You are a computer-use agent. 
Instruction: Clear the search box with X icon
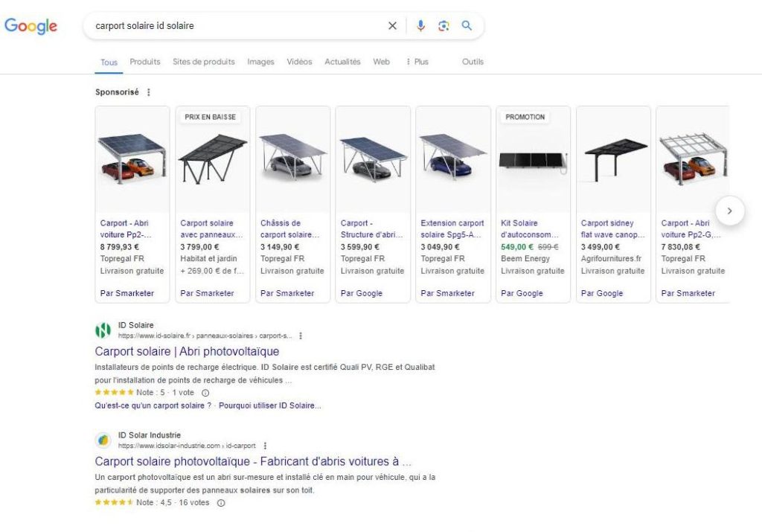[x=392, y=26]
